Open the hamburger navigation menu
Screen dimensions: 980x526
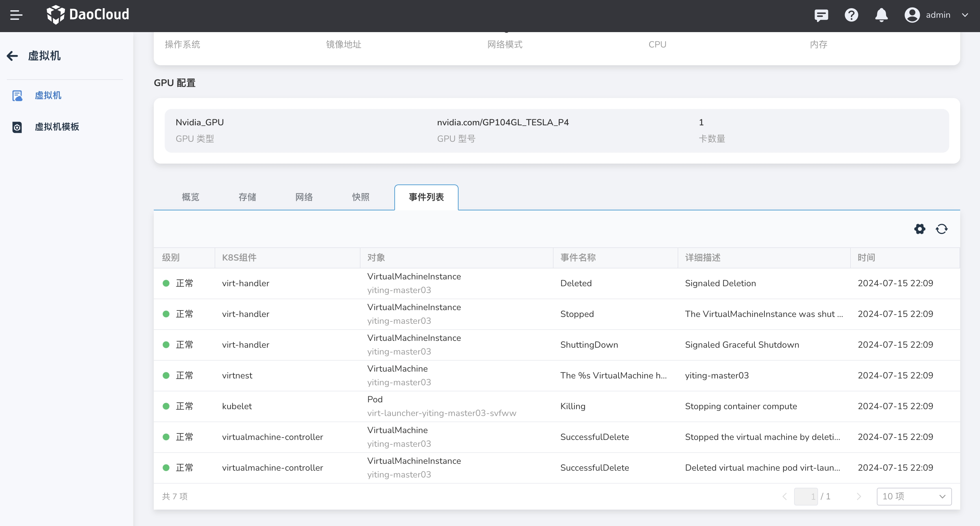[x=16, y=15]
